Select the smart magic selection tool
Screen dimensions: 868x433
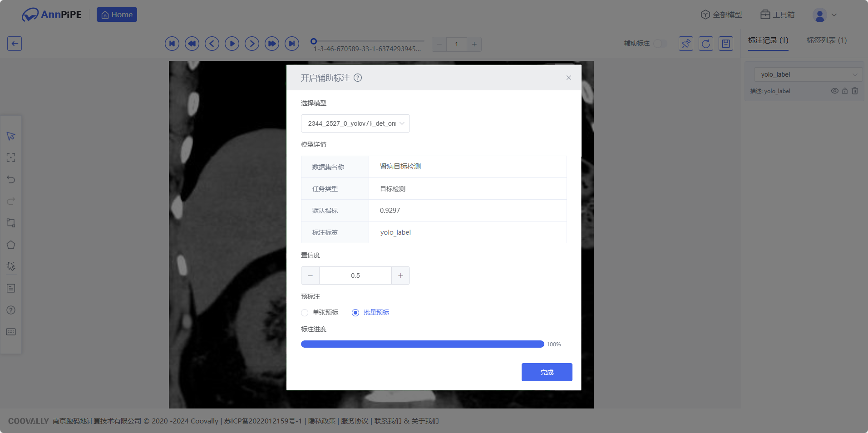[x=11, y=266]
